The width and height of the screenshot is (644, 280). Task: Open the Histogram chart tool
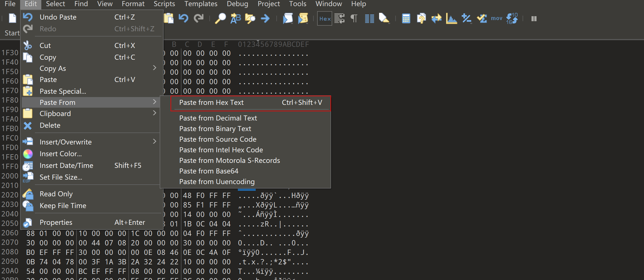point(451,19)
